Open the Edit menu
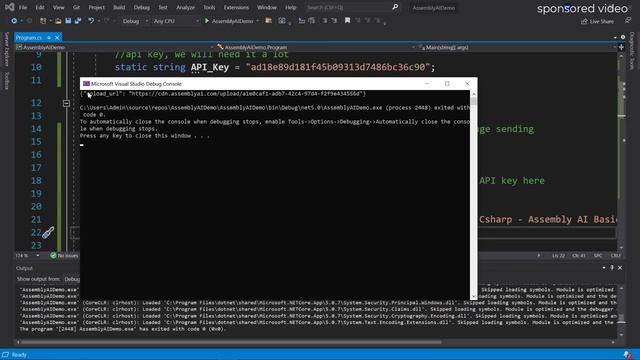Screen dimensions: 640x360 click(x=40, y=7)
